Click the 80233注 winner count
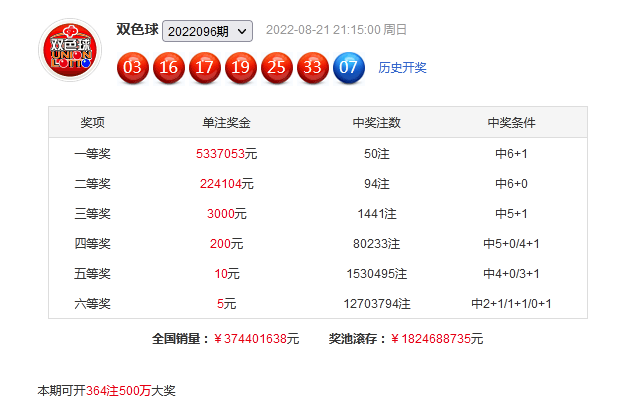 tap(376, 244)
